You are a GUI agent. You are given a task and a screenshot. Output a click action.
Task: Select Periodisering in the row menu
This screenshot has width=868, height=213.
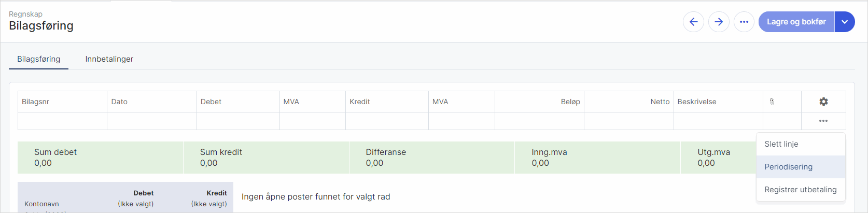(789, 167)
